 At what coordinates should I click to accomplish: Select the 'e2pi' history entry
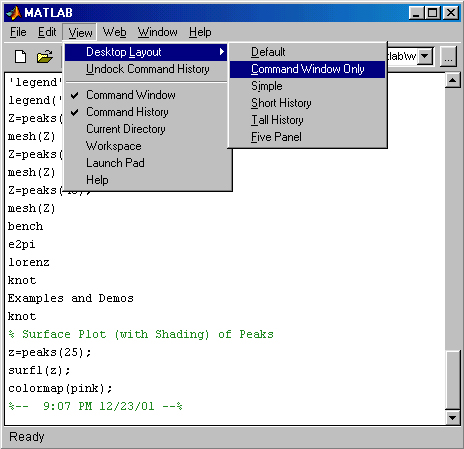pyautogui.click(x=21, y=244)
